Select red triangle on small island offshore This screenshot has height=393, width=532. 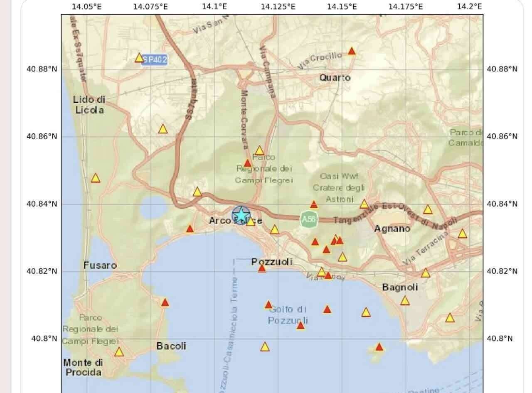(379, 347)
